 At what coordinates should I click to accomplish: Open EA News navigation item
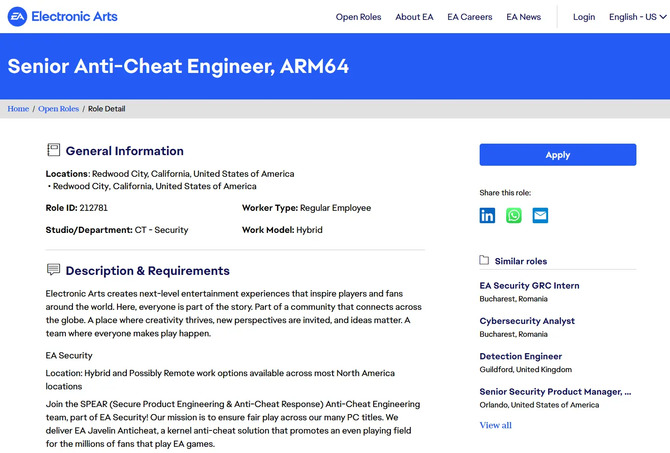523,17
